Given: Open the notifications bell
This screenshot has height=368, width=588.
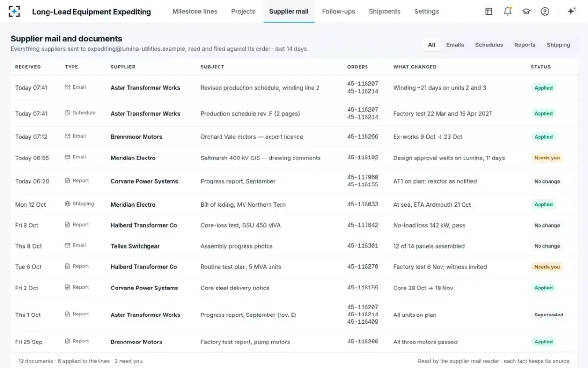Looking at the screenshot, I should tap(508, 11).
